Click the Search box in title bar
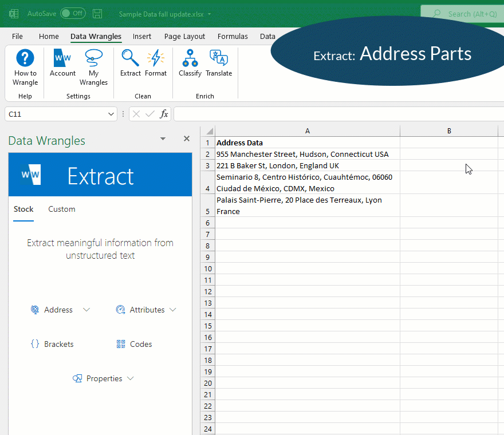 (x=463, y=14)
